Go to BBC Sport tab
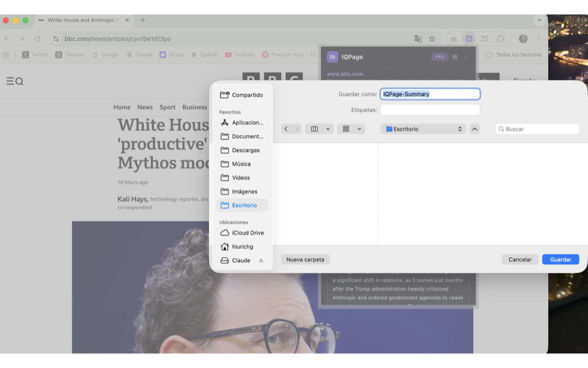 click(x=168, y=107)
